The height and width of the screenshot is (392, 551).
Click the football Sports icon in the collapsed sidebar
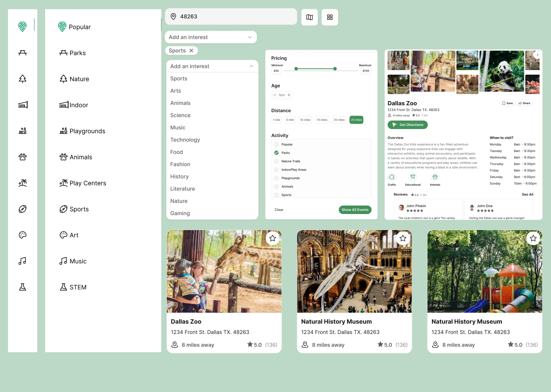coord(23,209)
